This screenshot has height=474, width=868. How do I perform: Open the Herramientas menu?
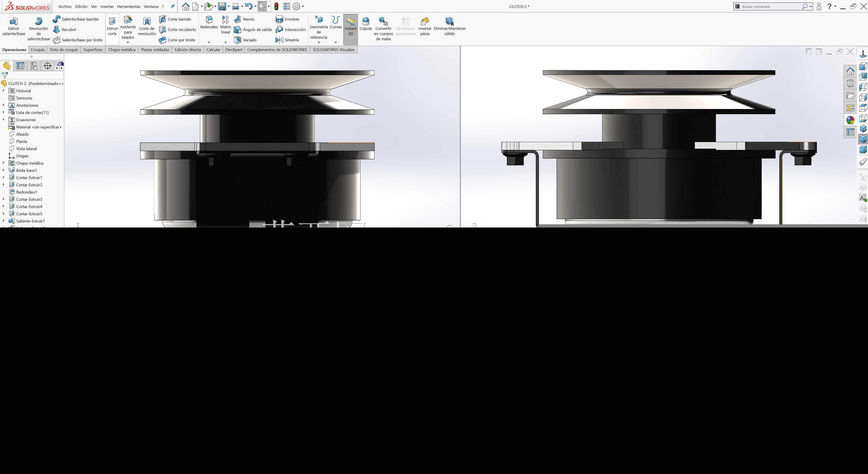[128, 6]
